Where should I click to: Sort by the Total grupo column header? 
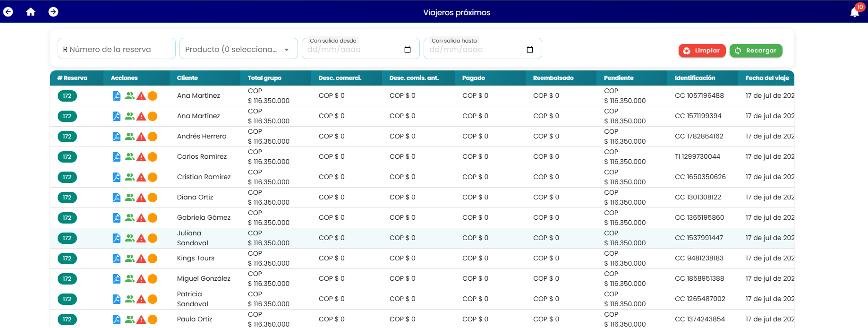[264, 78]
